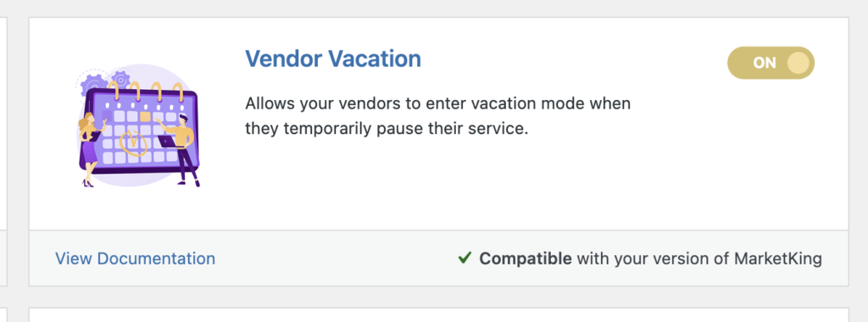The image size is (868, 322).
Task: Open the View Documentation link
Action: pyautogui.click(x=135, y=258)
